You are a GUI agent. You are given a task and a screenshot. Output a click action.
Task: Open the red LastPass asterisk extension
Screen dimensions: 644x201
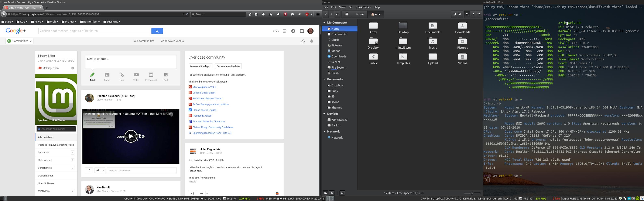[x=285, y=14]
